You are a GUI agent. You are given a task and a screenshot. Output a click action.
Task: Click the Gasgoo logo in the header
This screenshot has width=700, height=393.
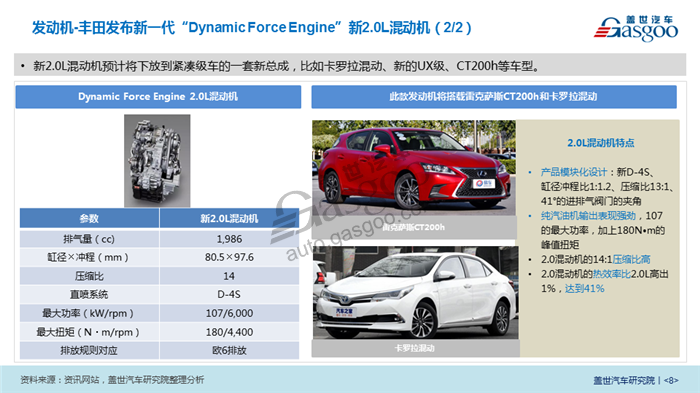click(636, 28)
